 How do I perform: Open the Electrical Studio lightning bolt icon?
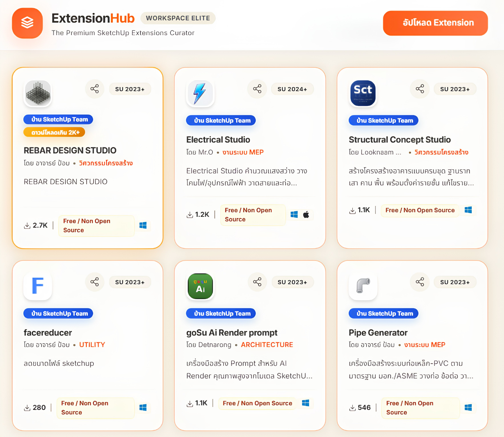200,93
